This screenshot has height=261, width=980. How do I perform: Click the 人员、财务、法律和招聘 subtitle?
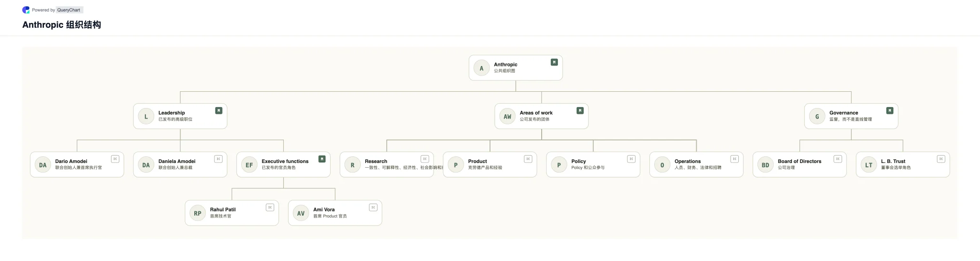click(x=698, y=168)
